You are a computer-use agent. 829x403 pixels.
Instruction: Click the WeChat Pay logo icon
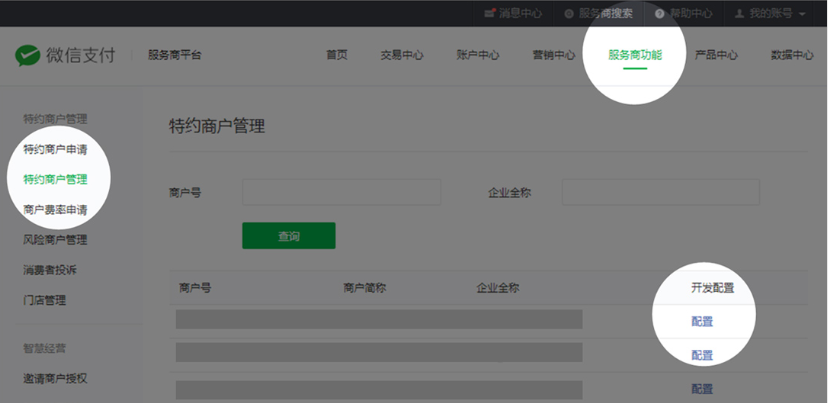(27, 56)
